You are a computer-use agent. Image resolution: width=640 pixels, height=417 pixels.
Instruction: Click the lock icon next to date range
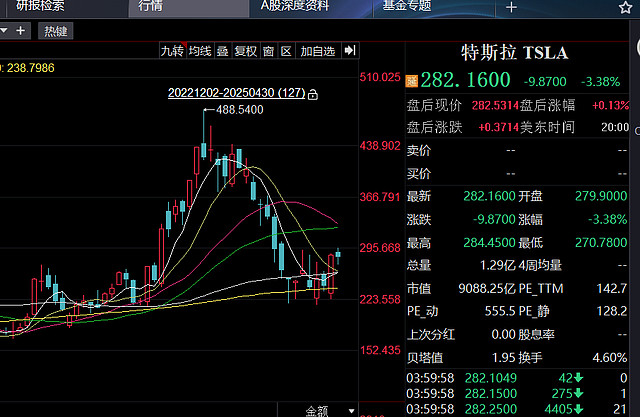[313, 95]
